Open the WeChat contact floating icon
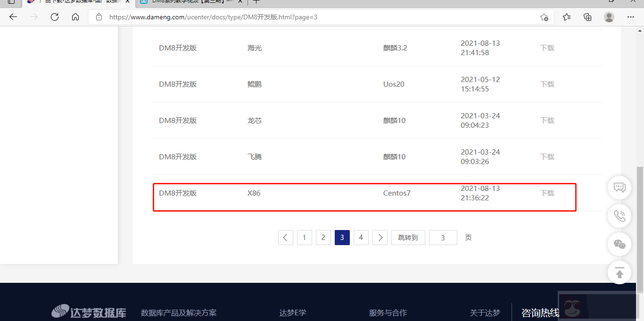 [x=619, y=244]
